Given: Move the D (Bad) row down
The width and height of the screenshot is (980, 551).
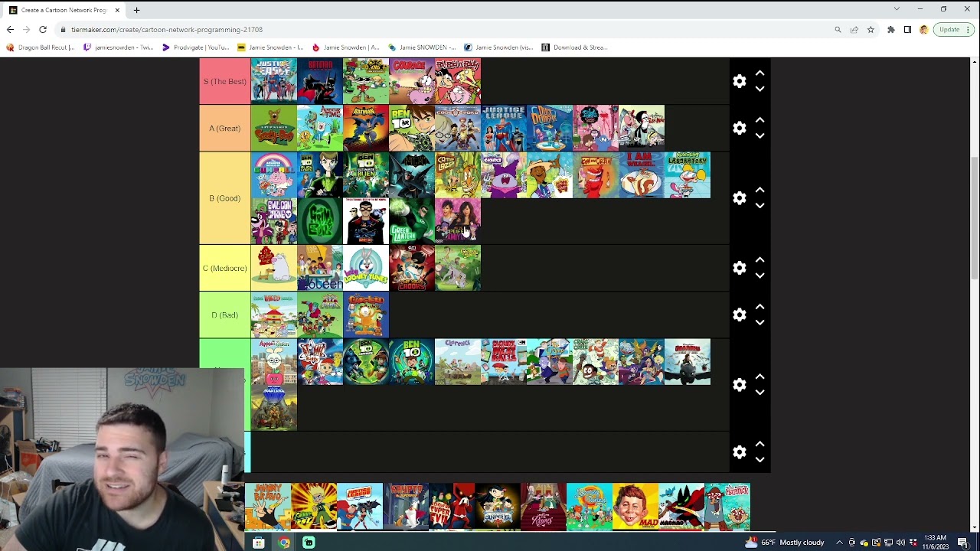Looking at the screenshot, I should tap(759, 322).
